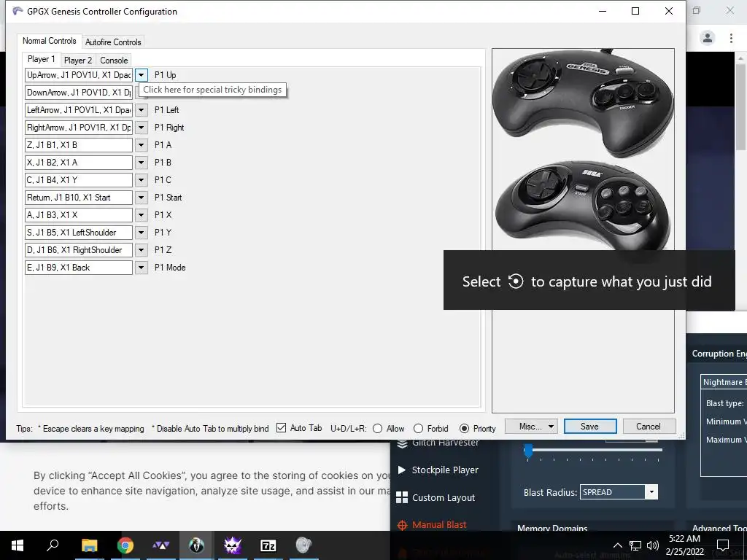Open the BizHawk emulator taskbar icon
This screenshot has width=747, height=560.
196,545
